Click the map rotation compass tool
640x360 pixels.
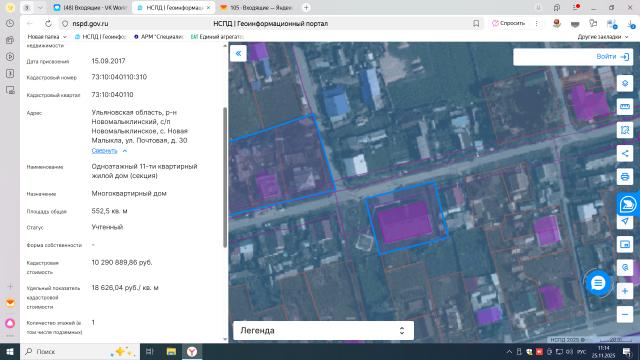click(x=625, y=268)
